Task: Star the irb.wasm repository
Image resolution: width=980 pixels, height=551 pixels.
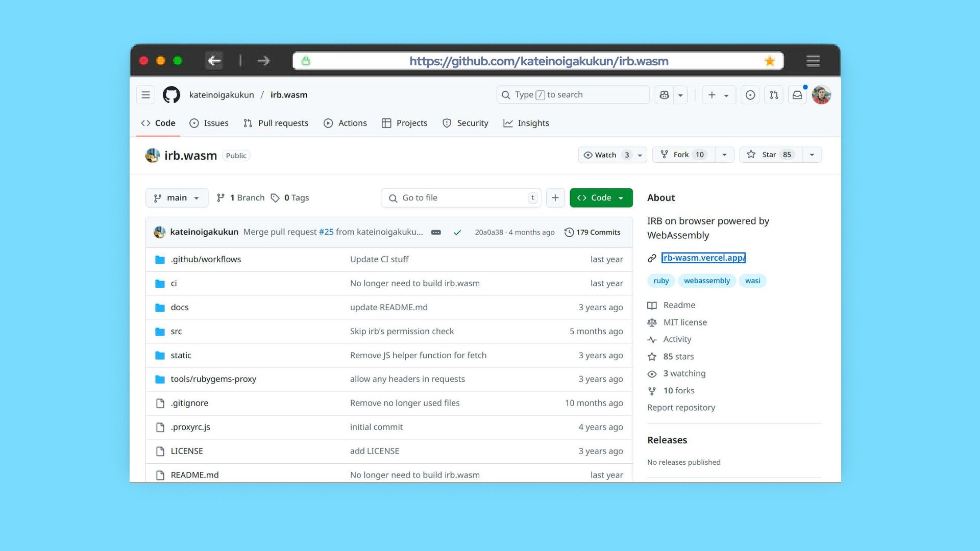Action: tap(771, 155)
